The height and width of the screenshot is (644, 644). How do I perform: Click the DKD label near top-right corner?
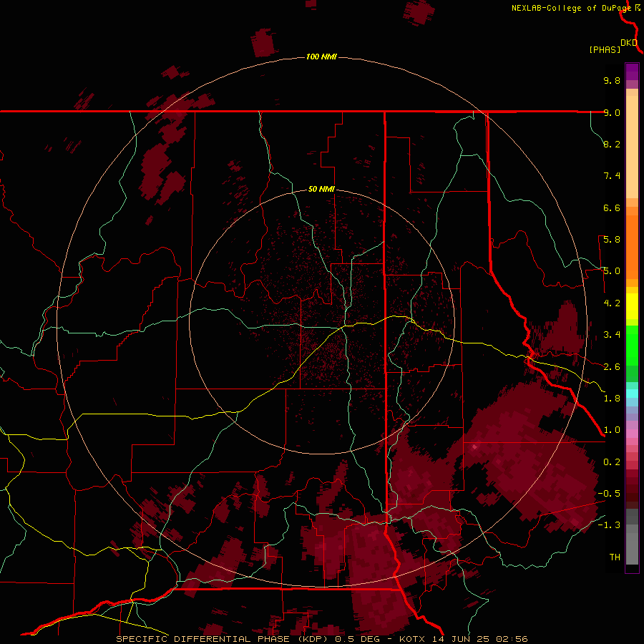coord(629,43)
